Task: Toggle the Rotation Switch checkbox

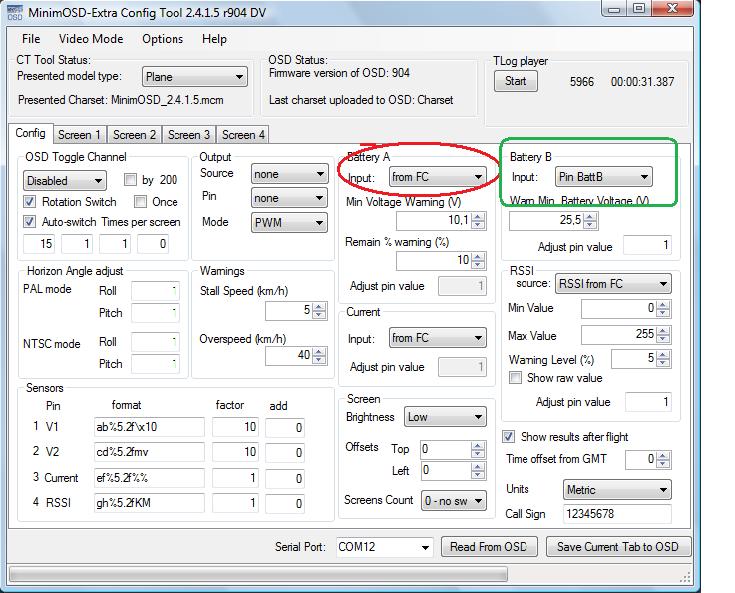Action: [x=30, y=202]
